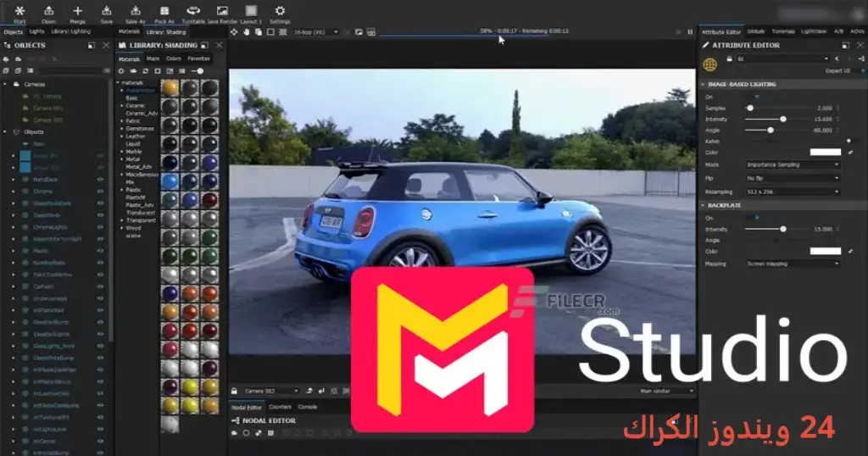The width and height of the screenshot is (868, 456).
Task: Toggle the Expert UI switch
Action: point(860,71)
